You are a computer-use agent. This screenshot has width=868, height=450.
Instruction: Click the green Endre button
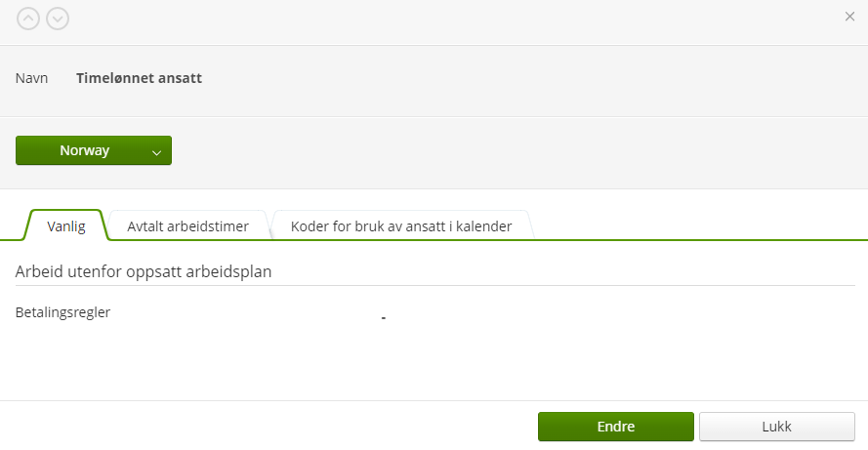pos(615,427)
